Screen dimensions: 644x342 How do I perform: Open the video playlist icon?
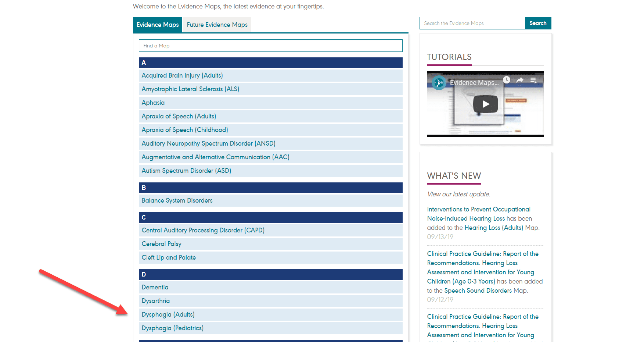coord(533,80)
